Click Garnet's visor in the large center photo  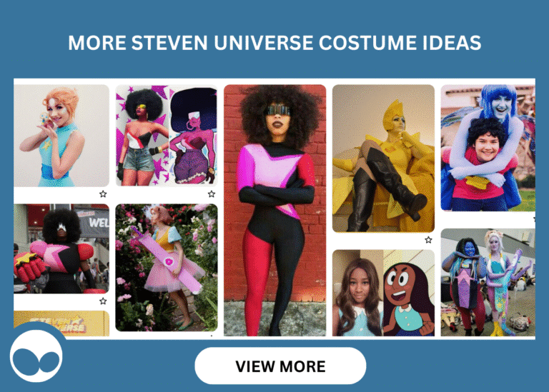[x=278, y=110]
